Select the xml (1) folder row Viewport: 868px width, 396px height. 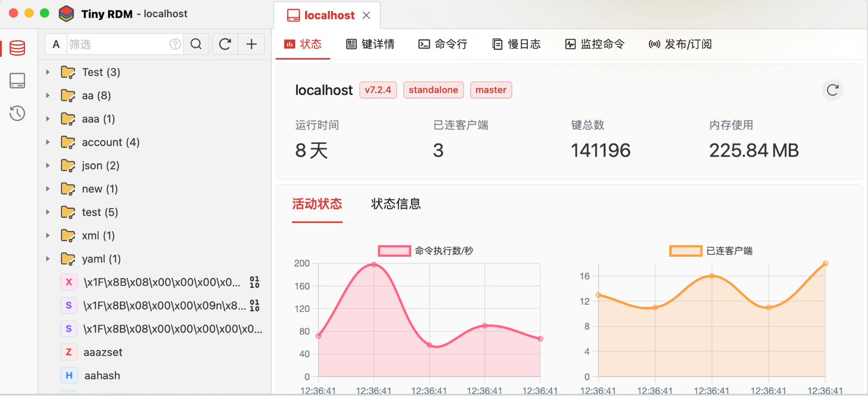click(154, 236)
